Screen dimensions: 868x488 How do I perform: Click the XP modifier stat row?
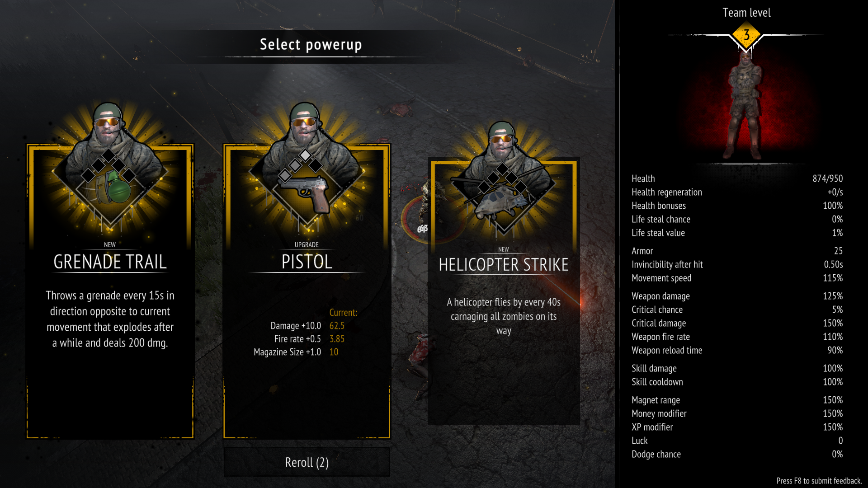pos(737,427)
